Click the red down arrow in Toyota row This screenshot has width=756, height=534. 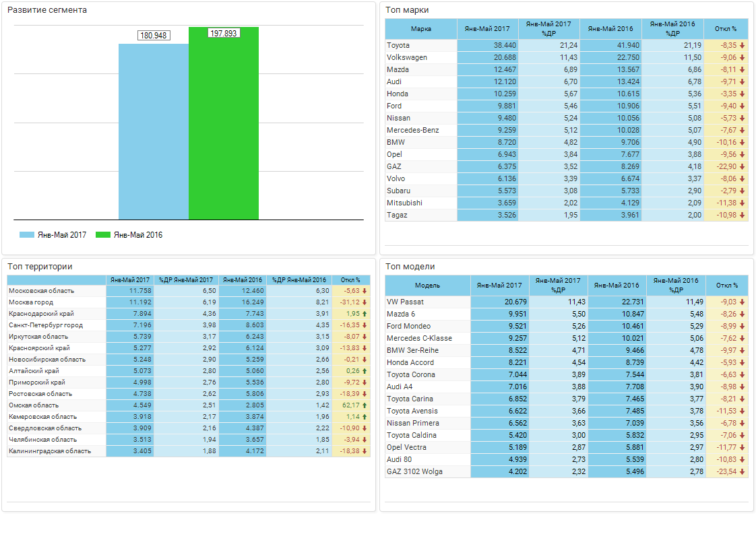(x=742, y=46)
